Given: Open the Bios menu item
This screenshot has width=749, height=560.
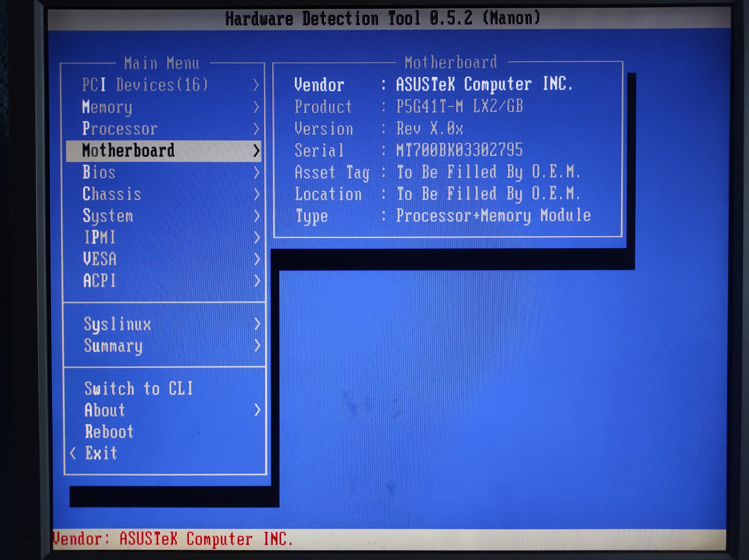Looking at the screenshot, I should pos(99,173).
